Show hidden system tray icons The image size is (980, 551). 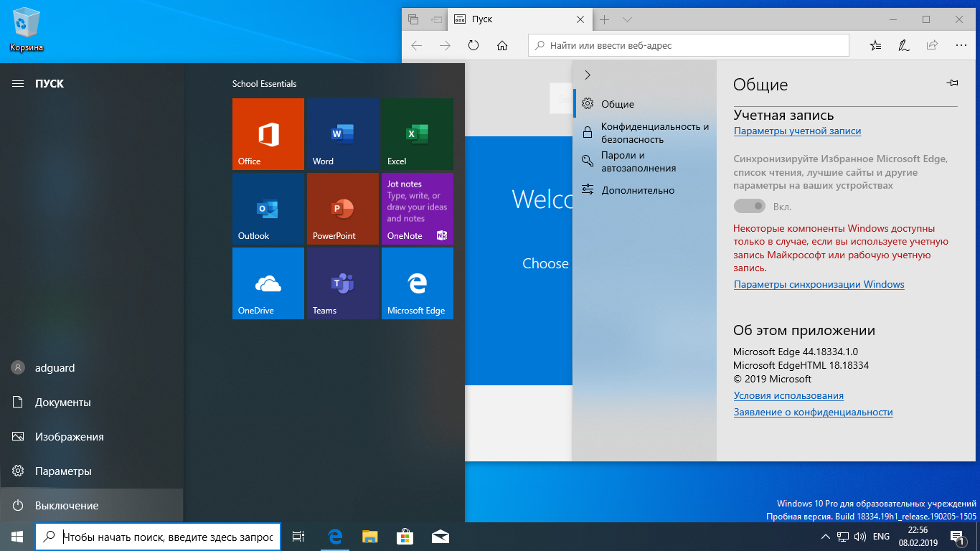(826, 537)
